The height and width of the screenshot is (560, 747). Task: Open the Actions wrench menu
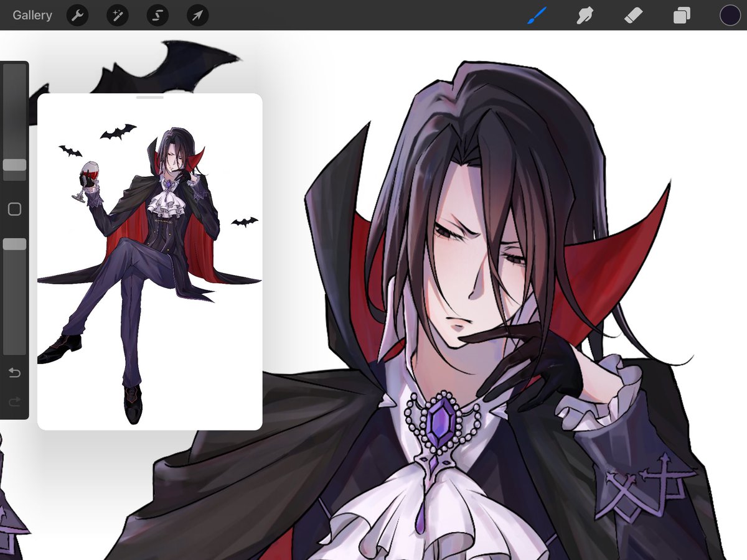(x=77, y=15)
